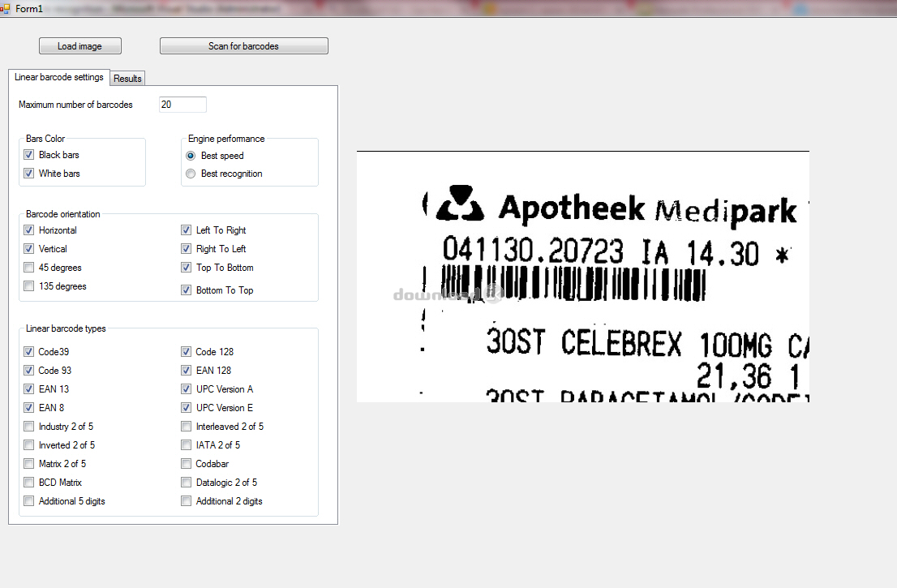Start Scan for barcodes
897x588 pixels.
tap(243, 46)
